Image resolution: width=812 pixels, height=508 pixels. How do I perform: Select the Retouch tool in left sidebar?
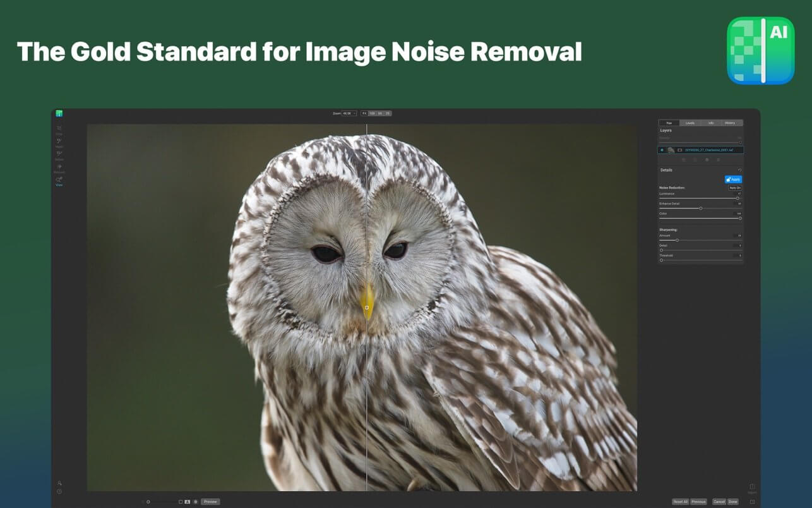pyautogui.click(x=59, y=167)
